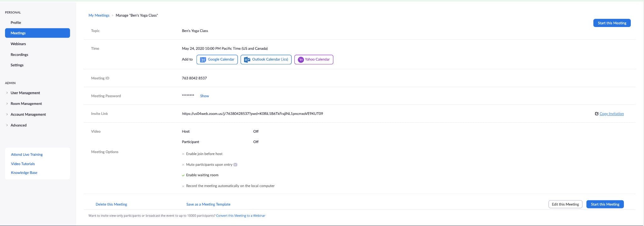The image size is (644, 226).
Task: Open the Profile page
Action: click(x=16, y=23)
